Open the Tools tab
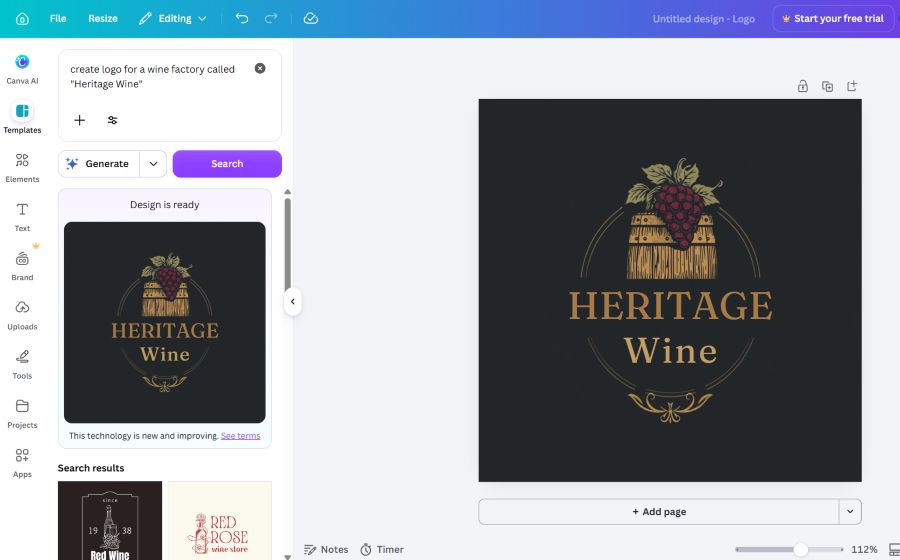The width and height of the screenshot is (900, 560). (x=22, y=364)
